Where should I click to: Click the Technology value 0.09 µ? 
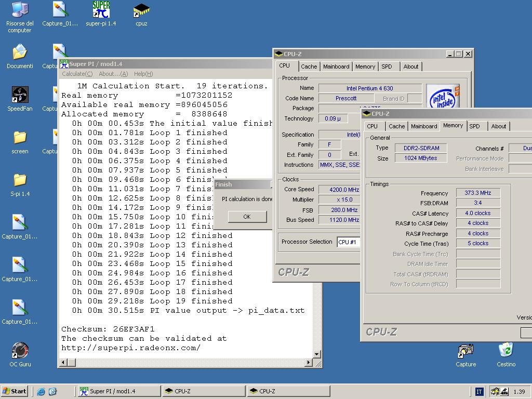[333, 118]
